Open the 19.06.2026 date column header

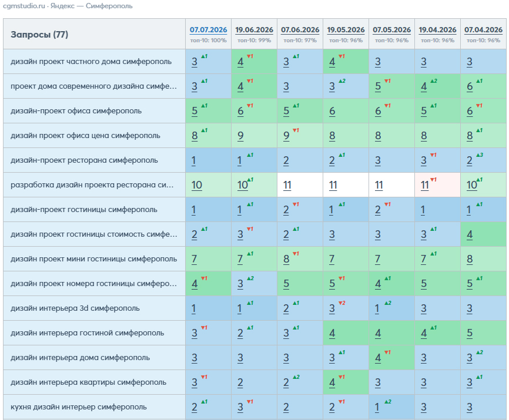click(x=254, y=30)
